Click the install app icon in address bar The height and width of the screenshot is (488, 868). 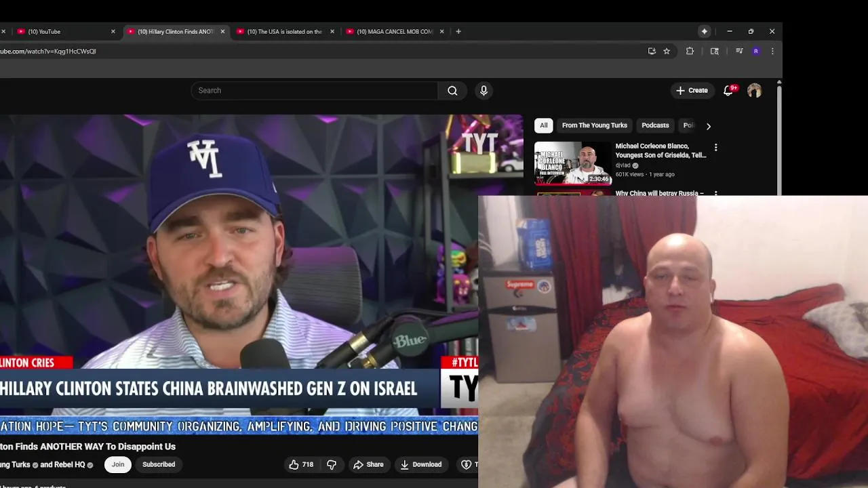pyautogui.click(x=652, y=51)
